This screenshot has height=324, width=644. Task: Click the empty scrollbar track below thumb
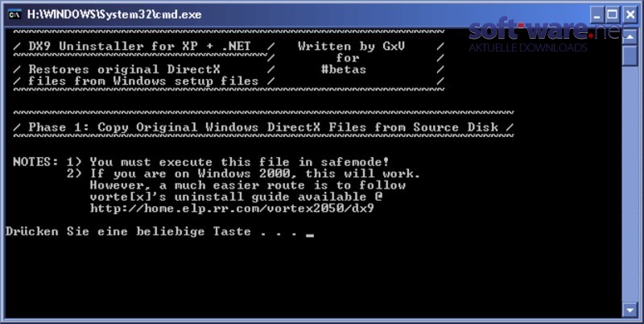[x=630, y=185]
